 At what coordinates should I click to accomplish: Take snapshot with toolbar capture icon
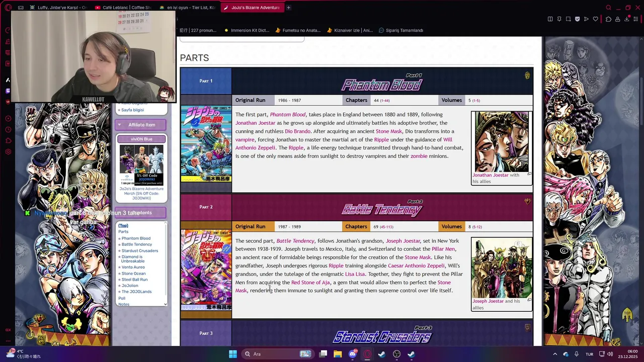[568, 19]
